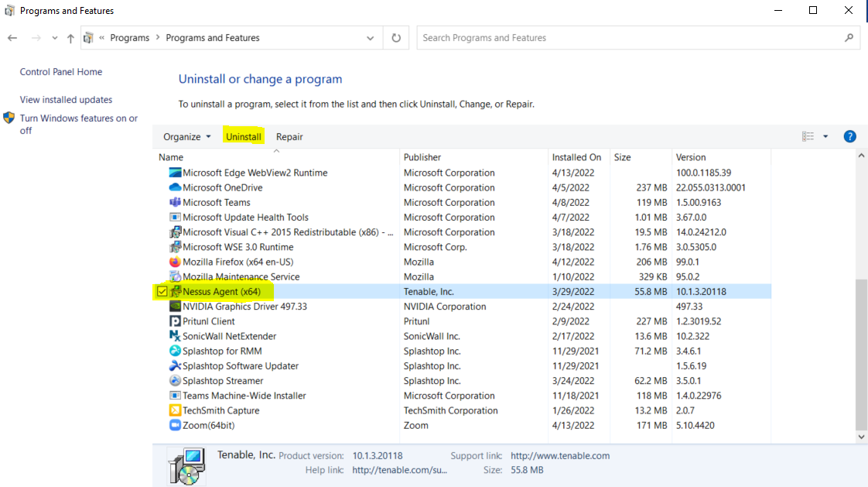Click the vertical scrollbar thumb
The height and width of the screenshot is (487, 868).
[x=861, y=355]
